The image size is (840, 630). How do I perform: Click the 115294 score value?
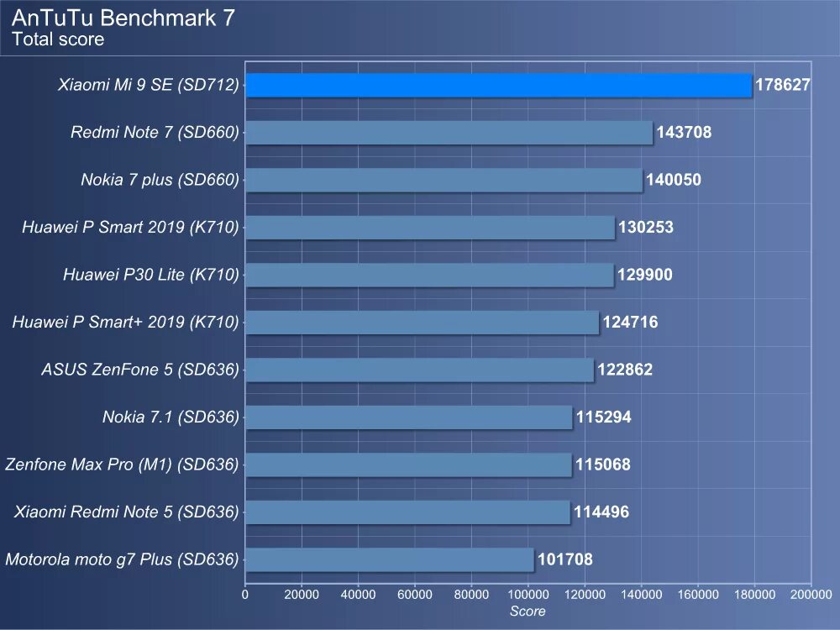coord(604,417)
